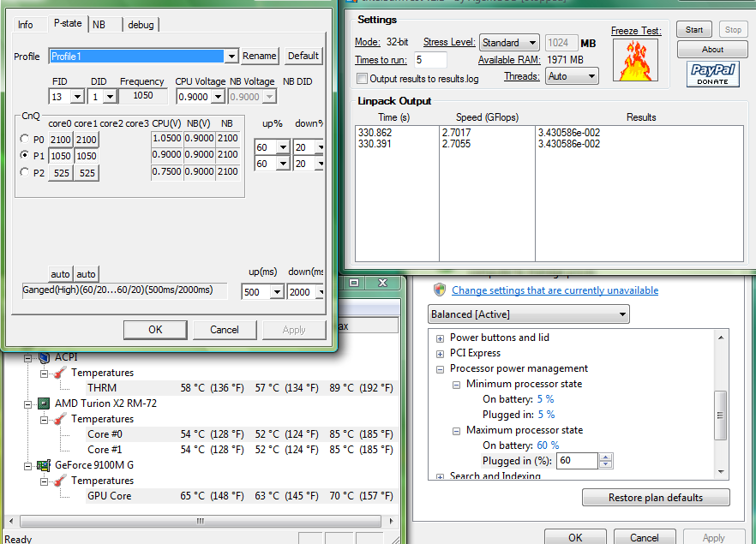Click Plugged in 5 % minimum state value
Screen dimensions: 756x544
546,415
